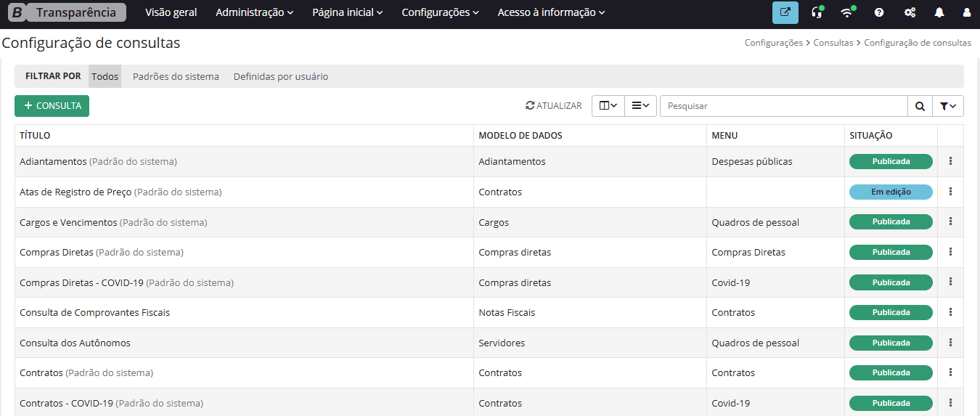
Task: Go to Visão geral
Action: [x=171, y=12]
